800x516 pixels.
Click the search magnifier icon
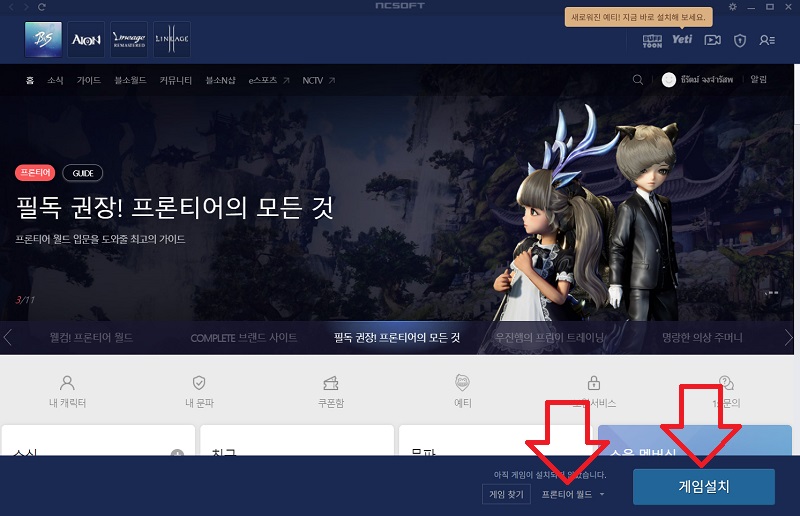(x=638, y=80)
